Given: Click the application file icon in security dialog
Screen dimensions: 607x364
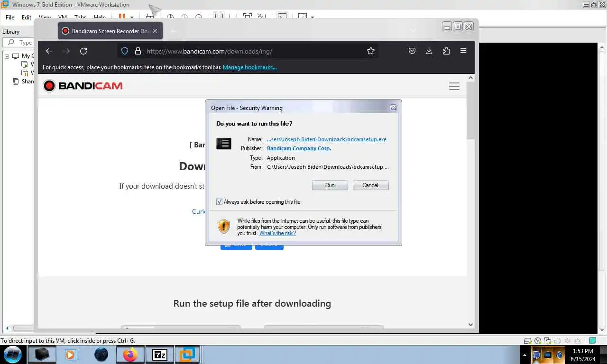Looking at the screenshot, I should (224, 144).
